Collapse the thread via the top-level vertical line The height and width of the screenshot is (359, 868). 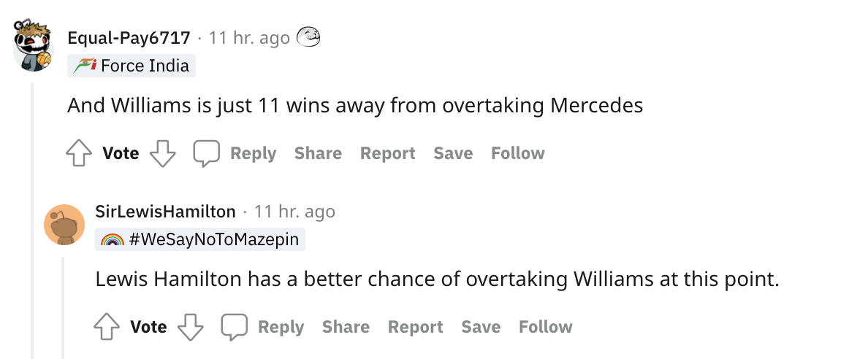pos(34,219)
